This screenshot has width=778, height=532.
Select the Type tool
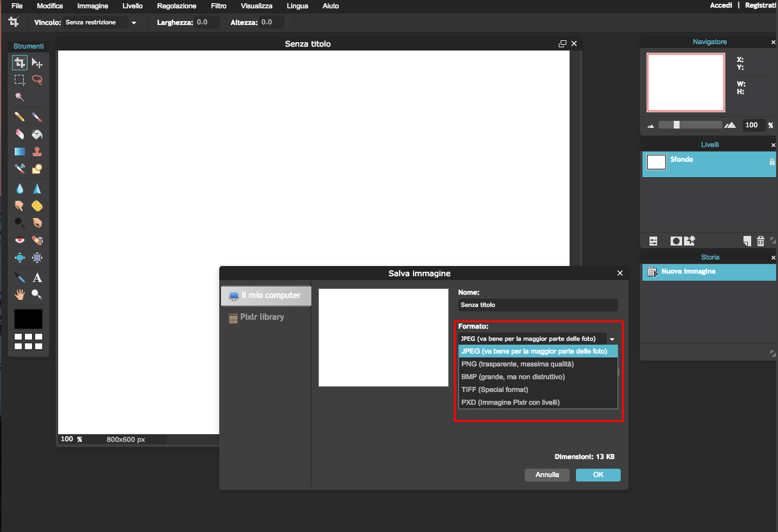(x=37, y=278)
